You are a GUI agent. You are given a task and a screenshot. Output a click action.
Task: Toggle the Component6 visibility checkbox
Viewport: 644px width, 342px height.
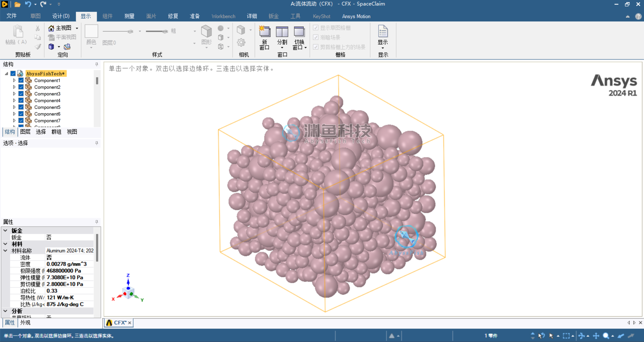pos(21,114)
